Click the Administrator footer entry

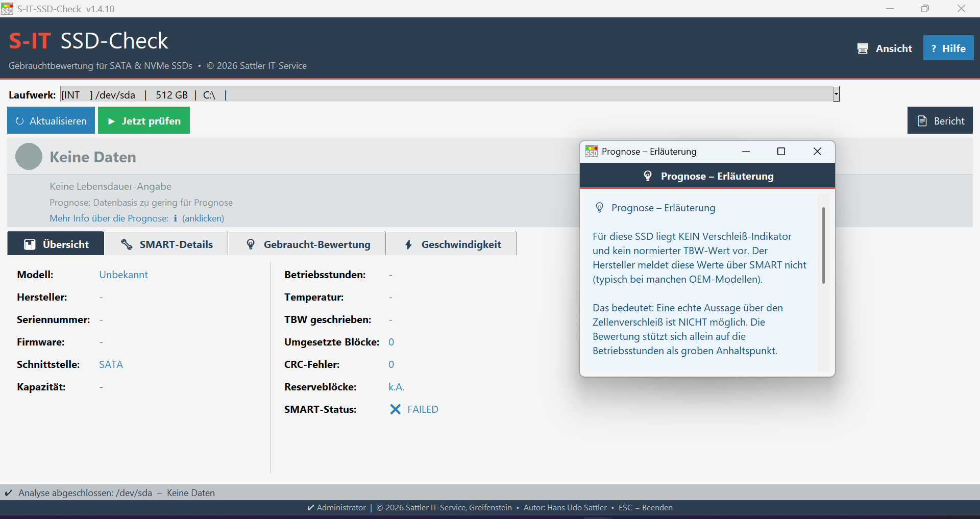(x=337, y=508)
